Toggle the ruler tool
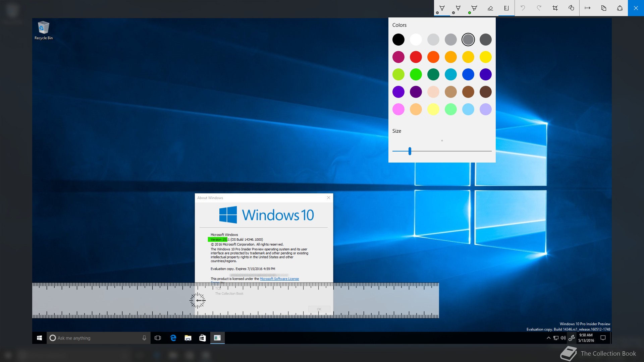644x362 pixels. tap(506, 8)
